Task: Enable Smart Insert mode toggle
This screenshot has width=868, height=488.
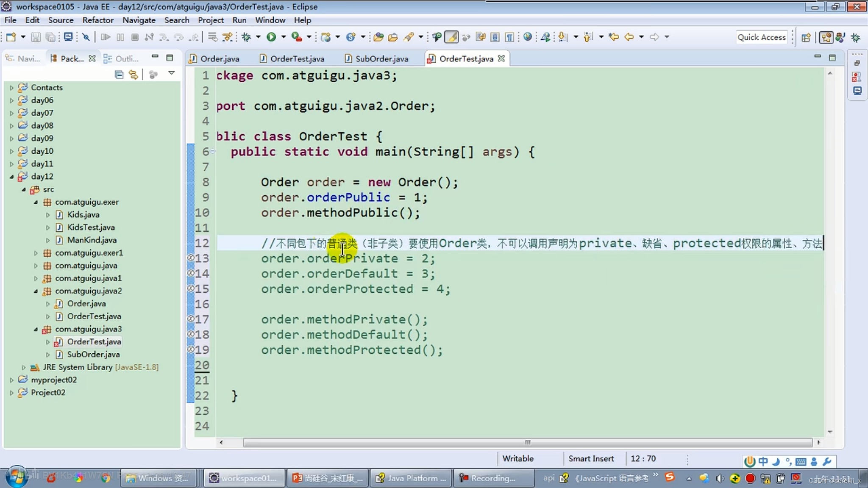Action: [x=590, y=458]
